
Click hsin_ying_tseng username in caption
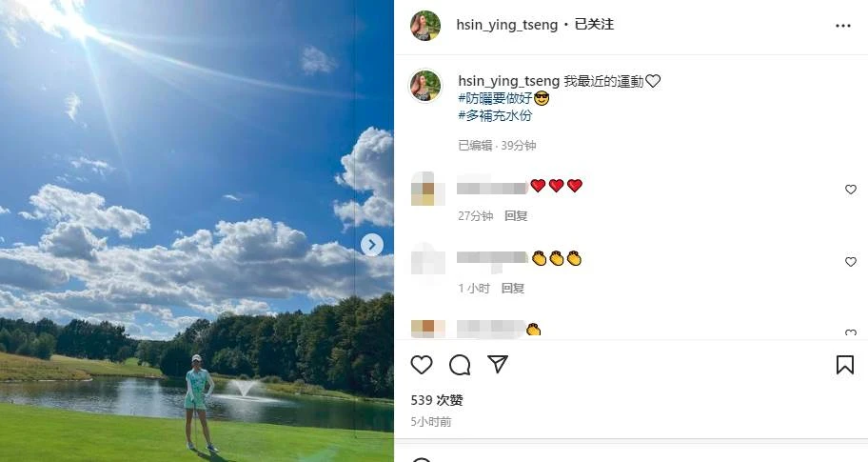point(509,81)
